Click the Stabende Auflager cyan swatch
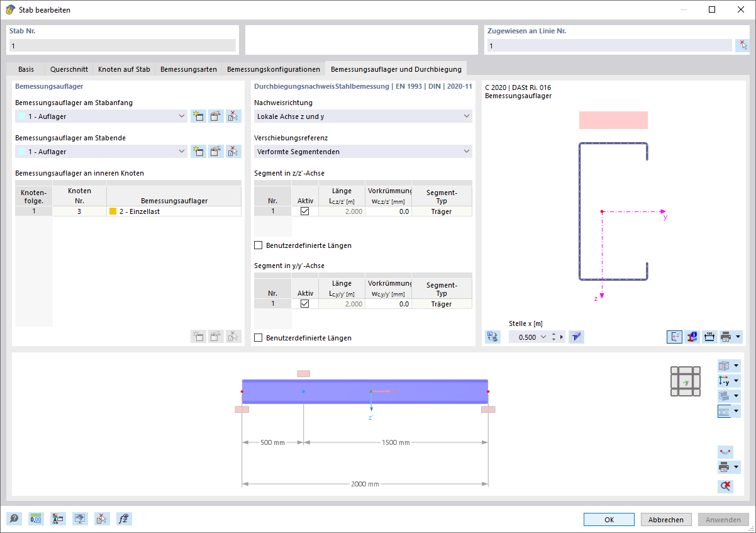This screenshot has width=756, height=533. coord(23,152)
